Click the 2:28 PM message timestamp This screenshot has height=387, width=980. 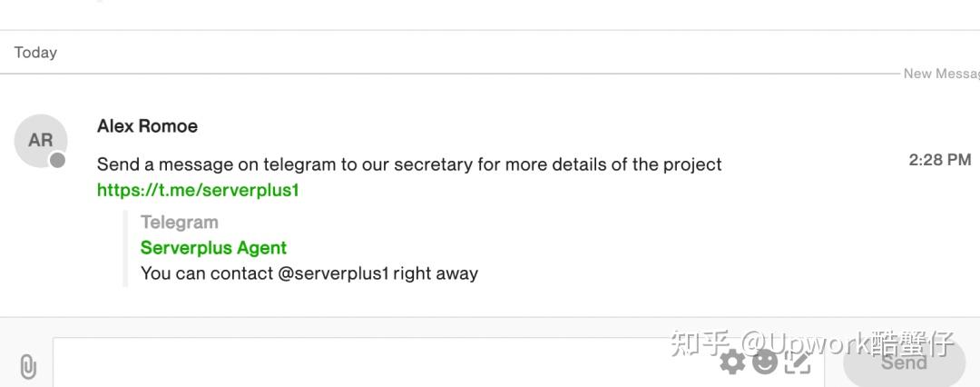[x=940, y=160]
